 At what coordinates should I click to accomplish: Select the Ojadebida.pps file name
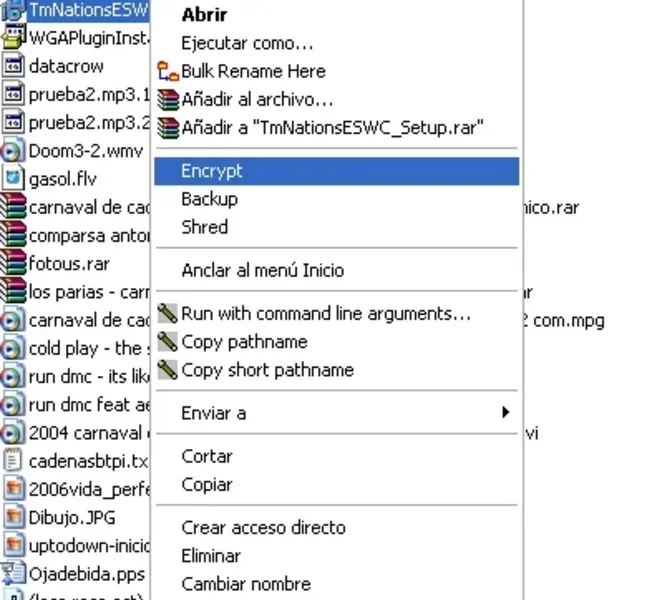click(87, 574)
